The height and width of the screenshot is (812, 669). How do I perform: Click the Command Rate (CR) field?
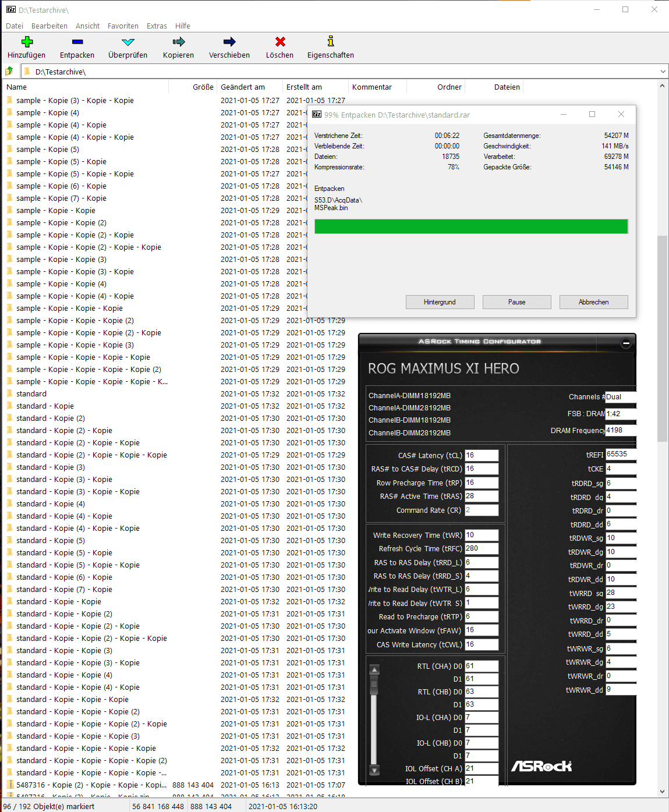click(482, 510)
